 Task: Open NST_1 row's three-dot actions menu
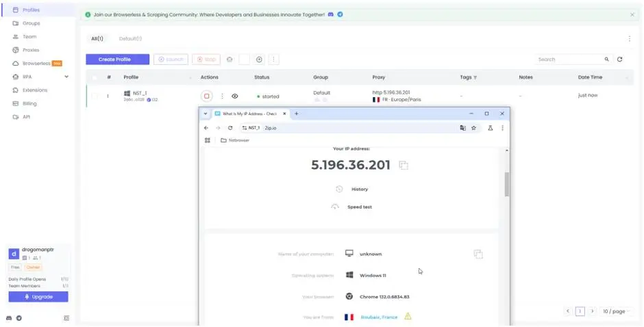[x=222, y=96]
